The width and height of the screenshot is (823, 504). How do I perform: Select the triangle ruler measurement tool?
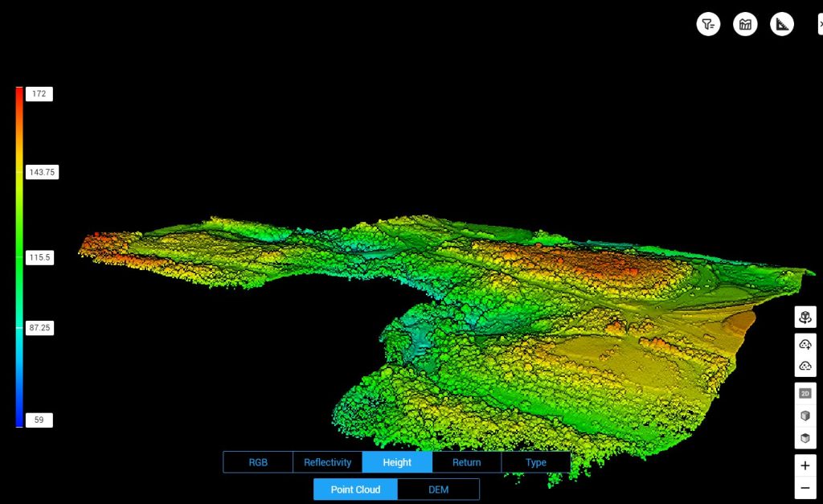pos(782,24)
